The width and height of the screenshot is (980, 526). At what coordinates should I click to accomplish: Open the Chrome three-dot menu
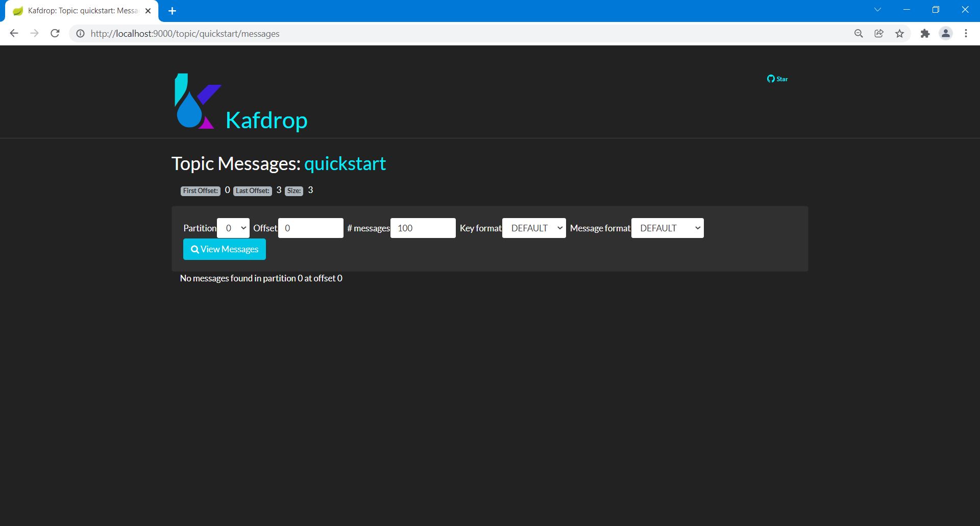[966, 34]
